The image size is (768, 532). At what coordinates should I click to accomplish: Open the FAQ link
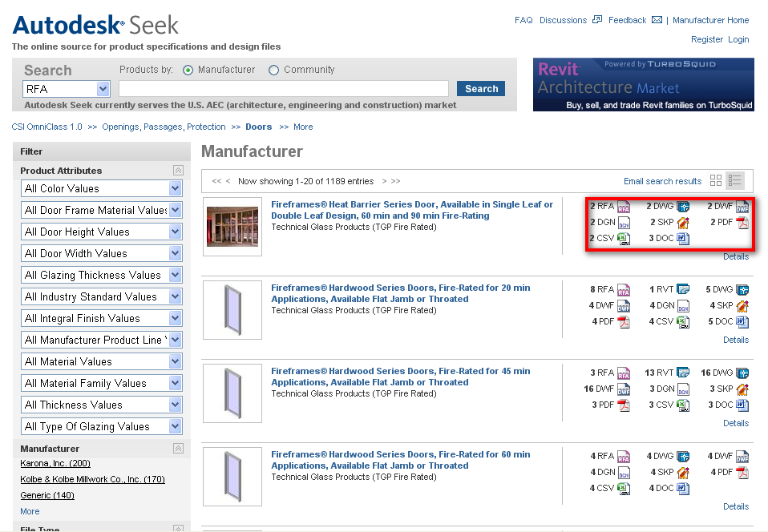(x=523, y=21)
